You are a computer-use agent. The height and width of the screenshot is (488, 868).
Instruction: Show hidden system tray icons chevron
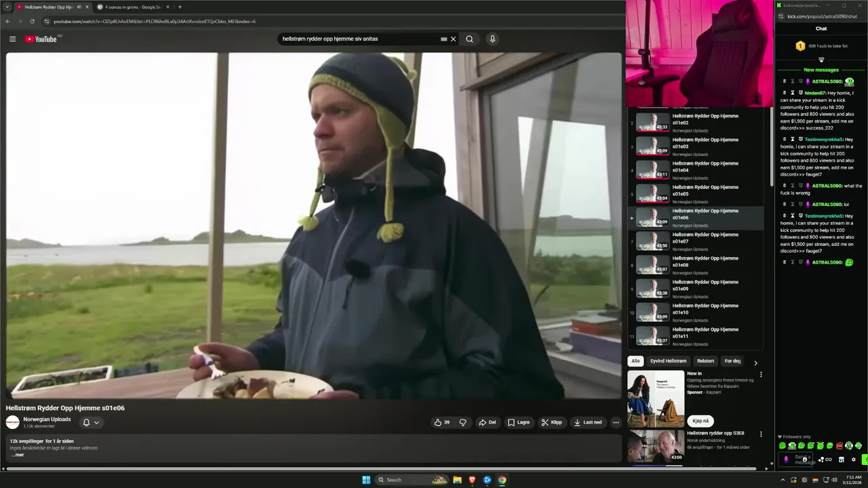[783, 480]
